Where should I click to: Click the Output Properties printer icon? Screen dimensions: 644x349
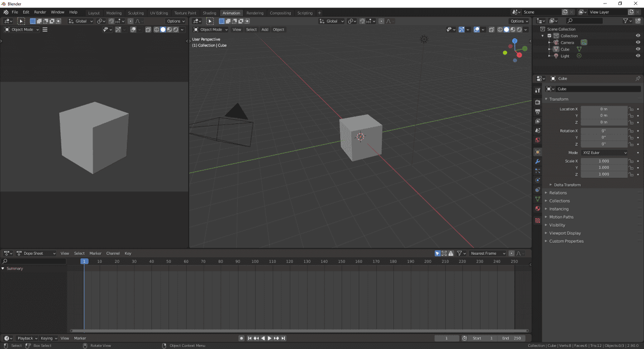click(x=537, y=111)
